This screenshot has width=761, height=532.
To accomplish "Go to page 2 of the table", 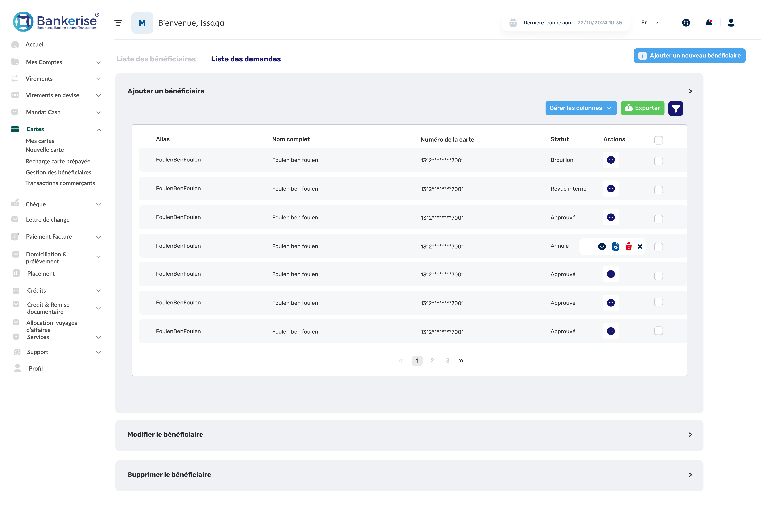I will click(432, 360).
